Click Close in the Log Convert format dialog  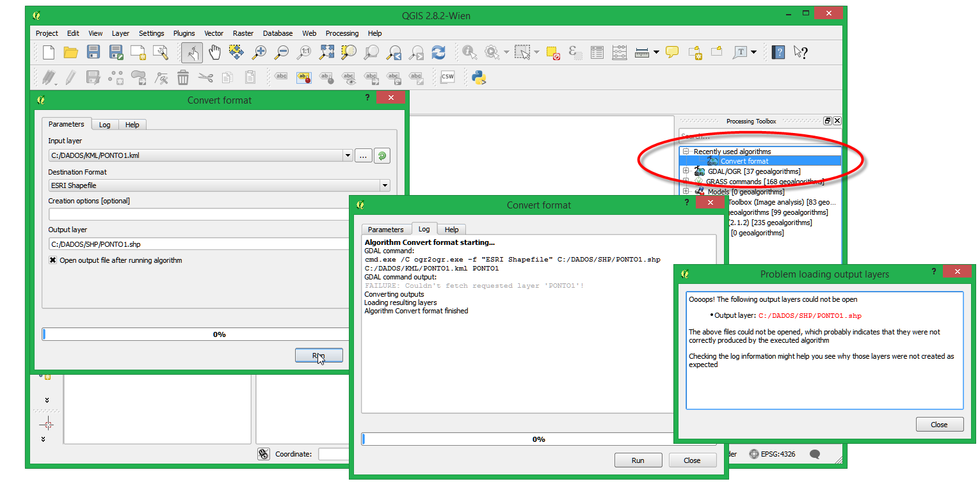pyautogui.click(x=692, y=460)
